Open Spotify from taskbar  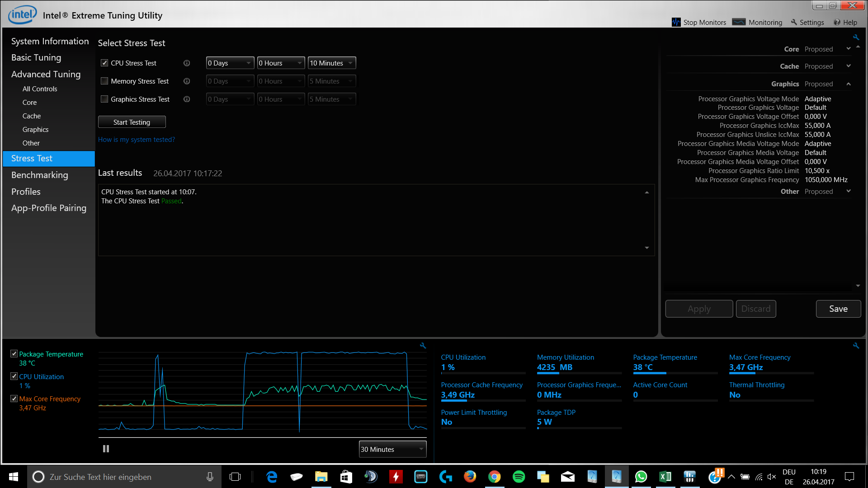click(x=519, y=477)
